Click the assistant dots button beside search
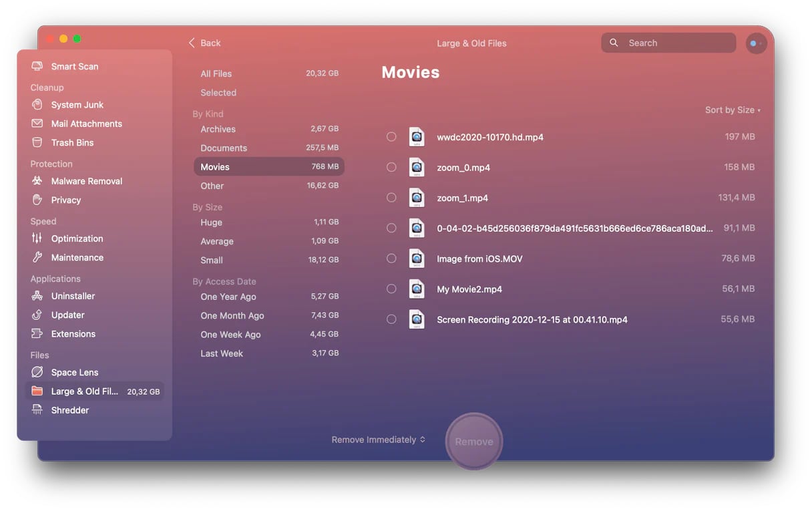The height and width of the screenshot is (511, 812). [756, 43]
